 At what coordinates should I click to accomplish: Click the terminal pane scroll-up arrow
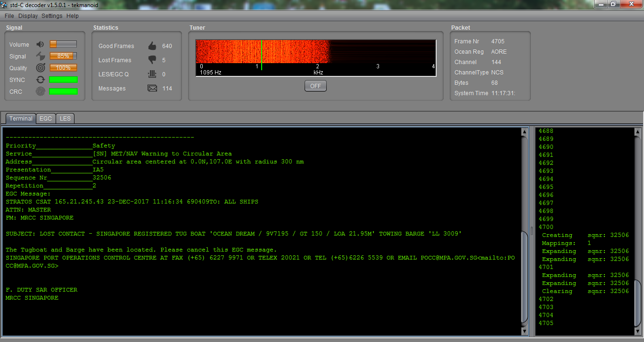pos(525,132)
